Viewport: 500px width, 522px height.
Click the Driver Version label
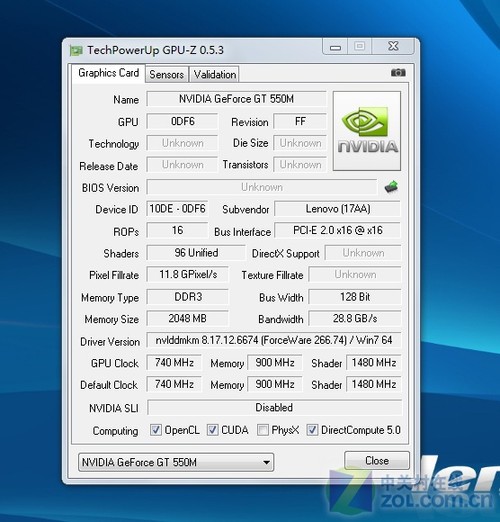pyautogui.click(x=110, y=342)
